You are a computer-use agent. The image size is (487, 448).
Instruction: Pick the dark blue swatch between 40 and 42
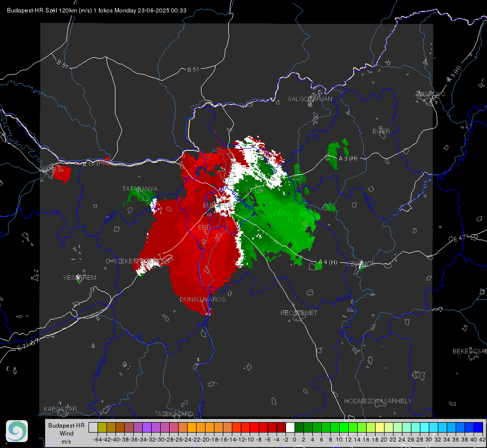click(479, 427)
